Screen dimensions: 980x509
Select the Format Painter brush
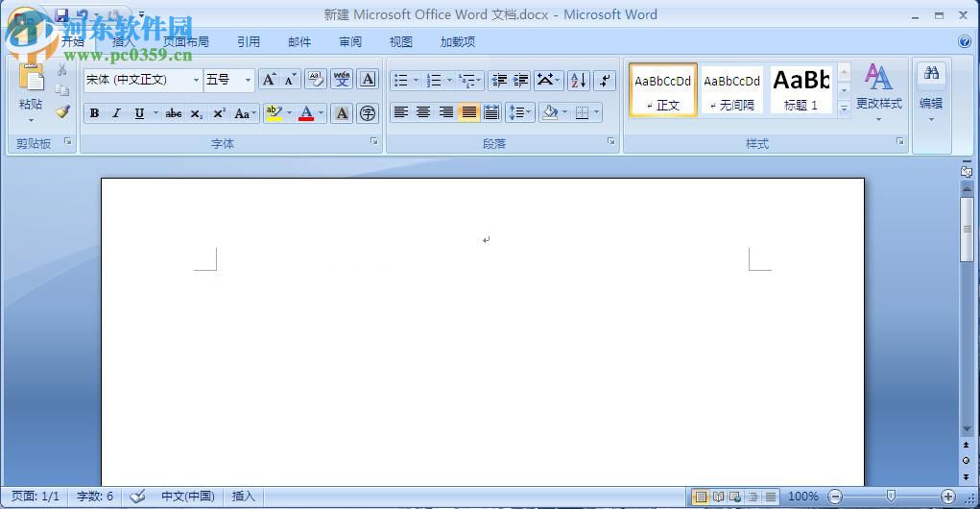coord(61,112)
